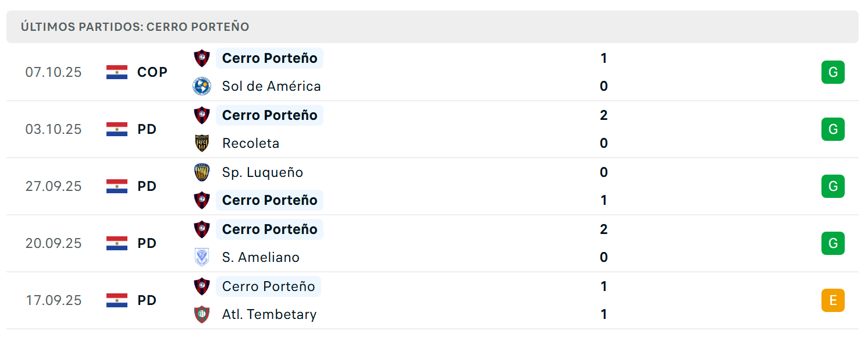Click green G badge for Recoleta match

(x=833, y=129)
